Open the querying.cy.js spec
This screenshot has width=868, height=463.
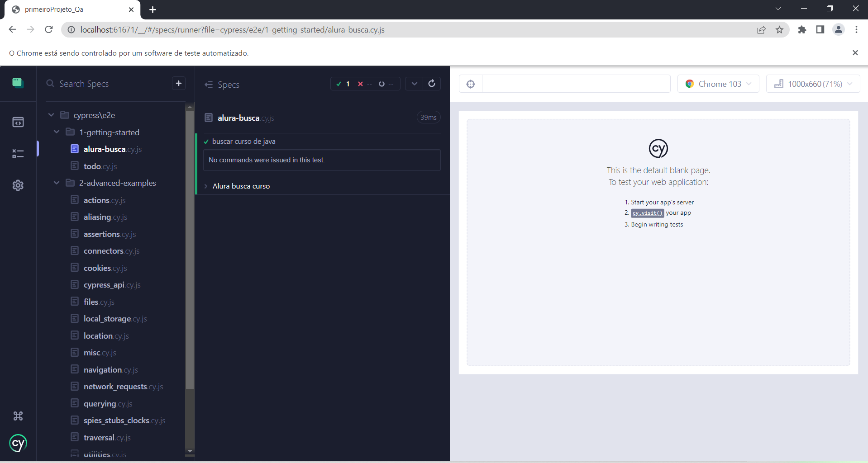coord(108,404)
